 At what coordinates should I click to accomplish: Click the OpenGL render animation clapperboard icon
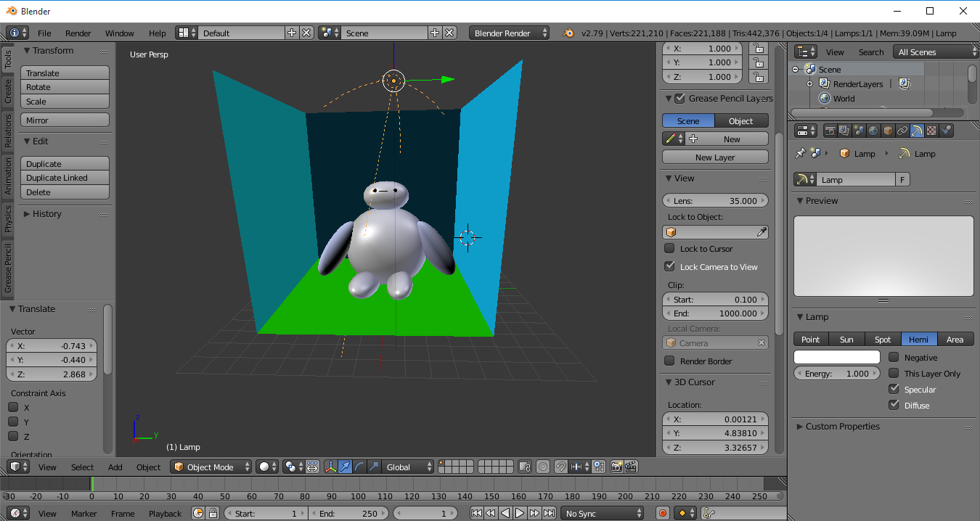tap(631, 467)
